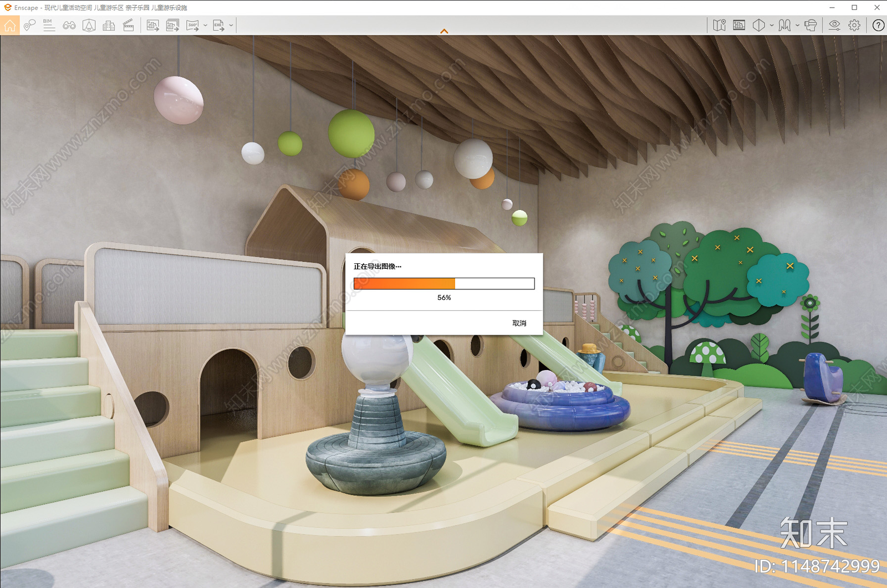This screenshot has height=588, width=887.
Task: Open the help question mark icon
Action: (x=878, y=25)
